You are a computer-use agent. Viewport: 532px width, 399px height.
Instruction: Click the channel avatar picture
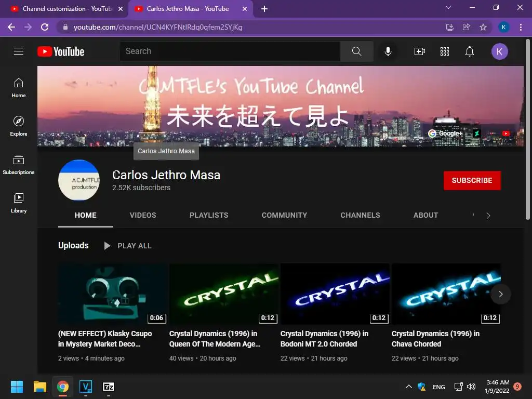point(79,180)
